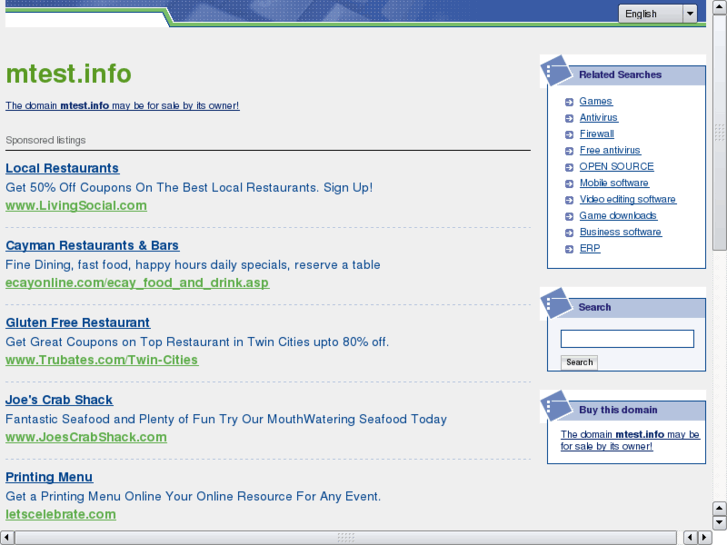The image size is (727, 545).
Task: Open the Video editing software link
Action: tap(627, 199)
